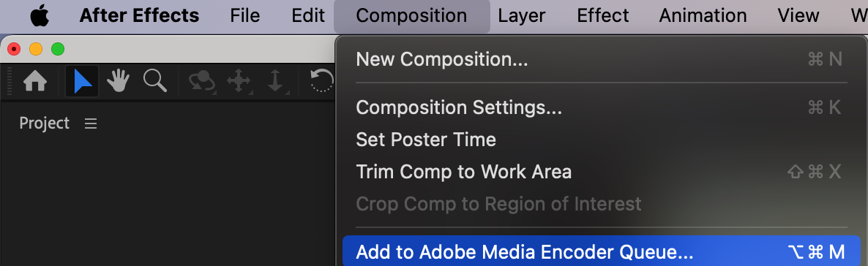Select the Dolly camera tool
Viewport: 868px width, 266px height.
point(276,81)
